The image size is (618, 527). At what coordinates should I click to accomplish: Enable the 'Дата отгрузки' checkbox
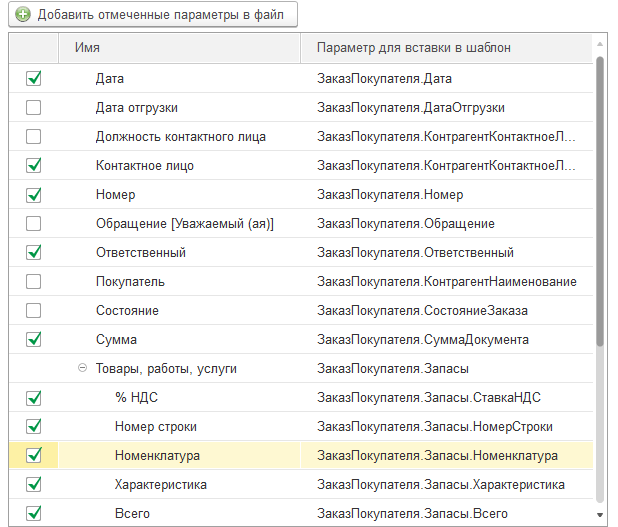(x=34, y=107)
